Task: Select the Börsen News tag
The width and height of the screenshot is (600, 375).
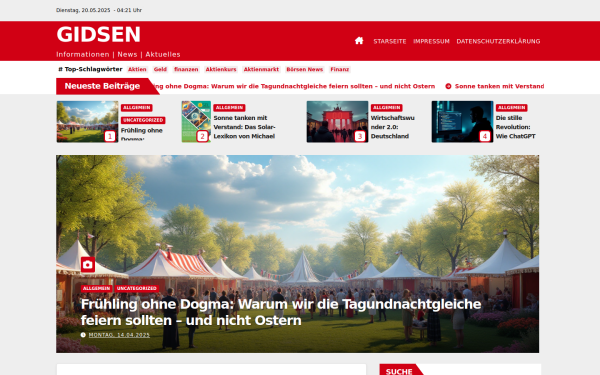Action: tap(305, 69)
